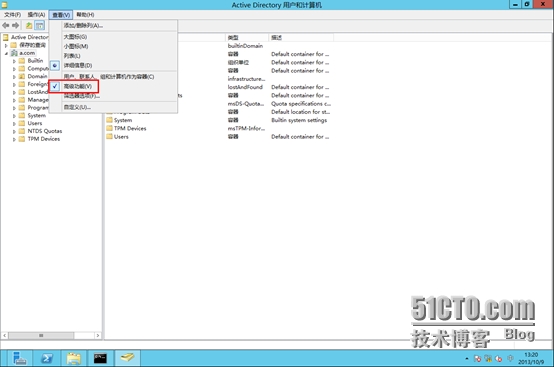Viewport: 554px width, 367px height.
Task: Click 'Default location for st...' description cell
Action: (300, 112)
